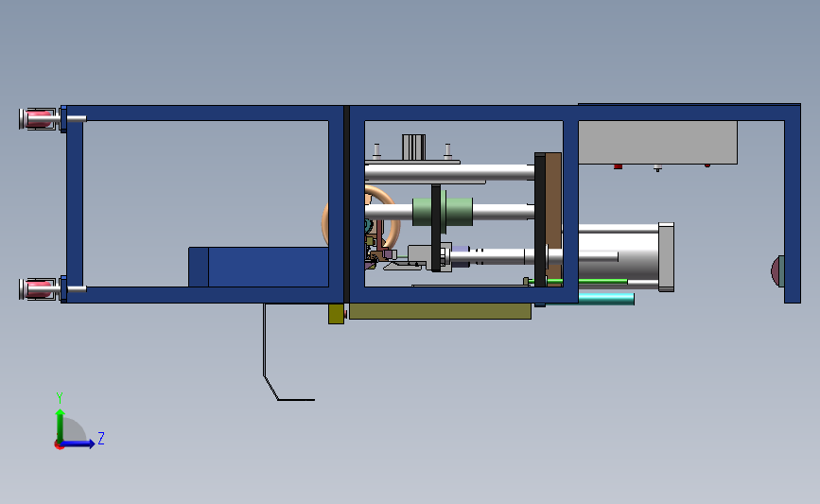Select the long olive plate beneath the frame
Screen dimensions: 820x504
click(441, 311)
